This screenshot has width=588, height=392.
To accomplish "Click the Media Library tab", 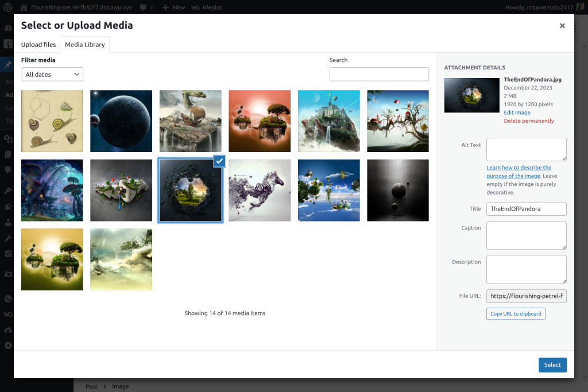I will point(84,44).
